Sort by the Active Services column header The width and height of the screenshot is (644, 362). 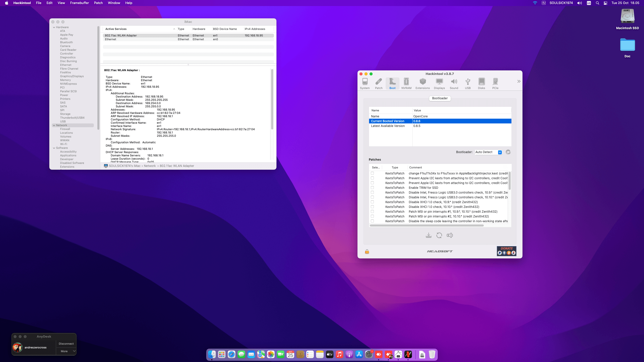pos(140,29)
